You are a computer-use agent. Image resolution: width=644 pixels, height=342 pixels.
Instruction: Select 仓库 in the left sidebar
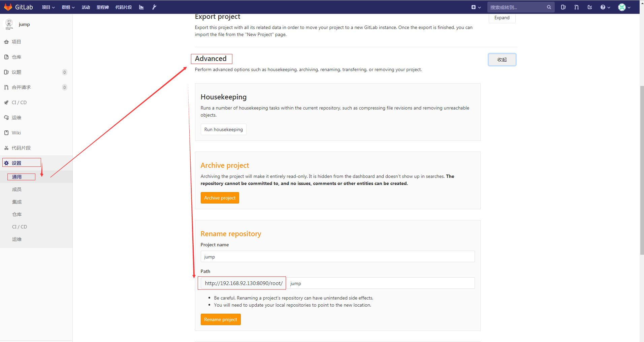[x=16, y=57]
